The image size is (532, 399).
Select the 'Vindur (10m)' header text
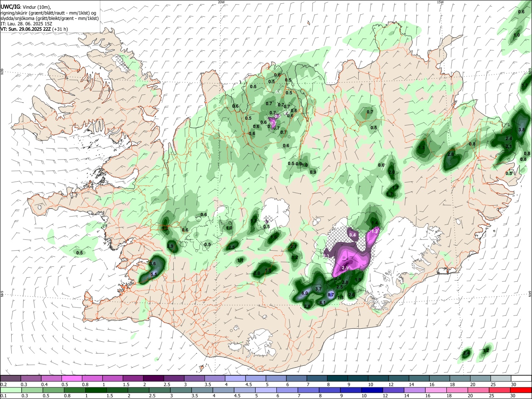click(x=37, y=7)
